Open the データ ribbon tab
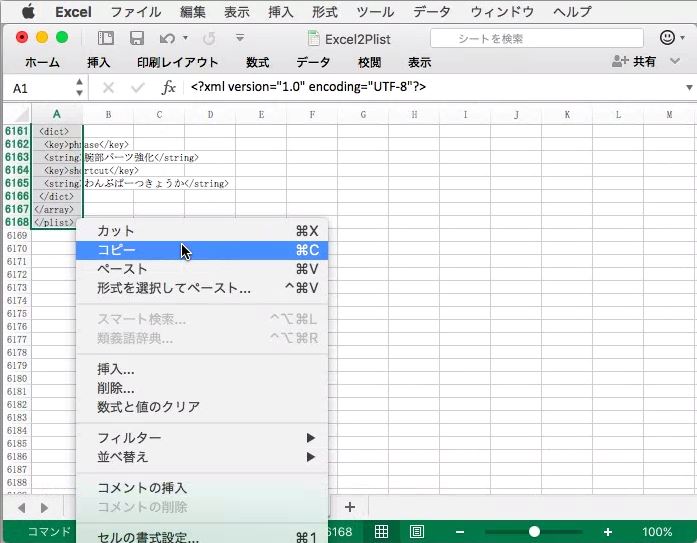Image resolution: width=697 pixels, height=543 pixels. click(x=313, y=62)
